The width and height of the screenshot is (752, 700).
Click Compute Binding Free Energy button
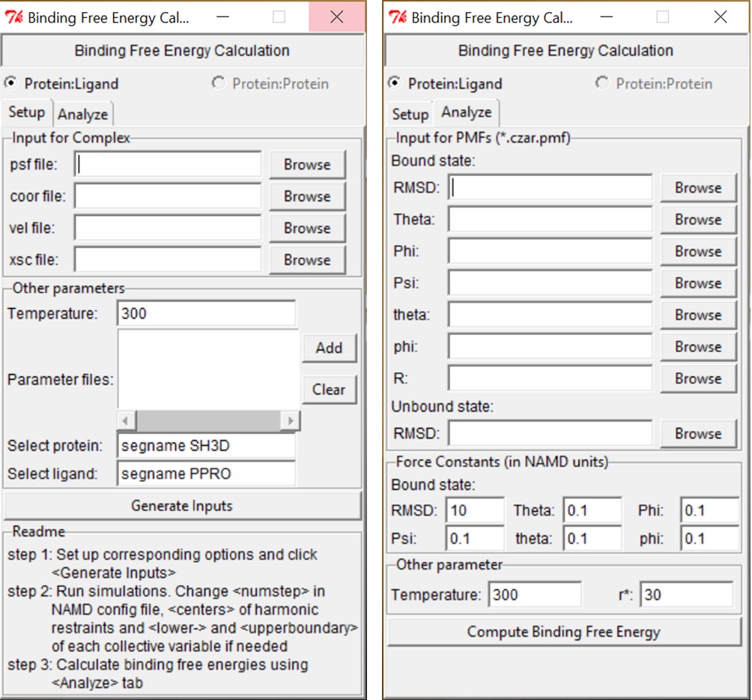click(563, 632)
